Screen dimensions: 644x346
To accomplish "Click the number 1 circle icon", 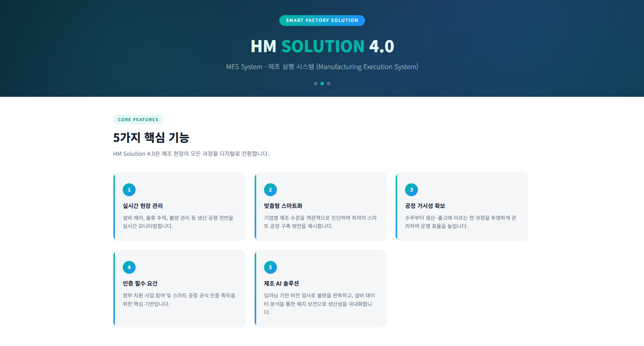I will 129,190.
